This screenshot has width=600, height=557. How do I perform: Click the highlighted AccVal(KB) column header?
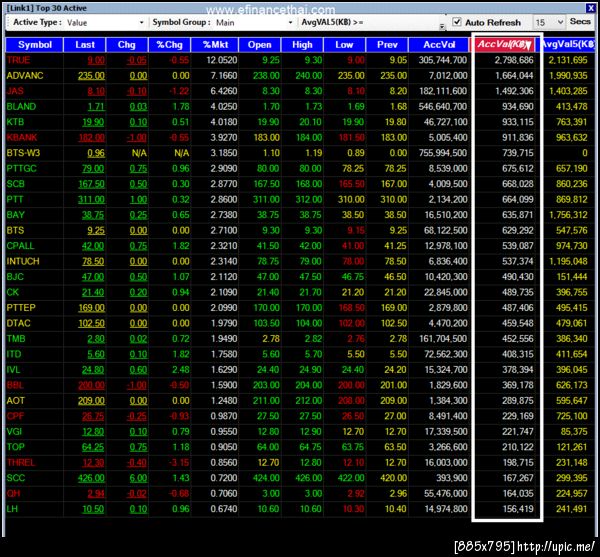504,44
